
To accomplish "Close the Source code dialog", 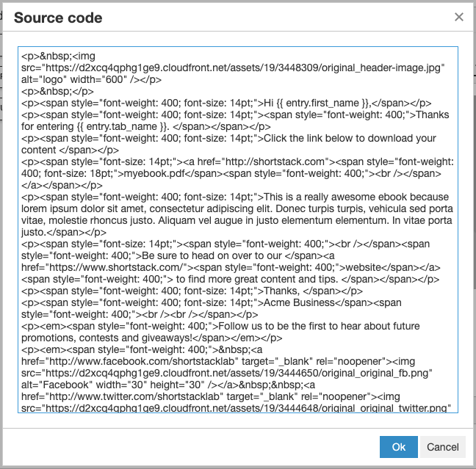I will (458, 17).
